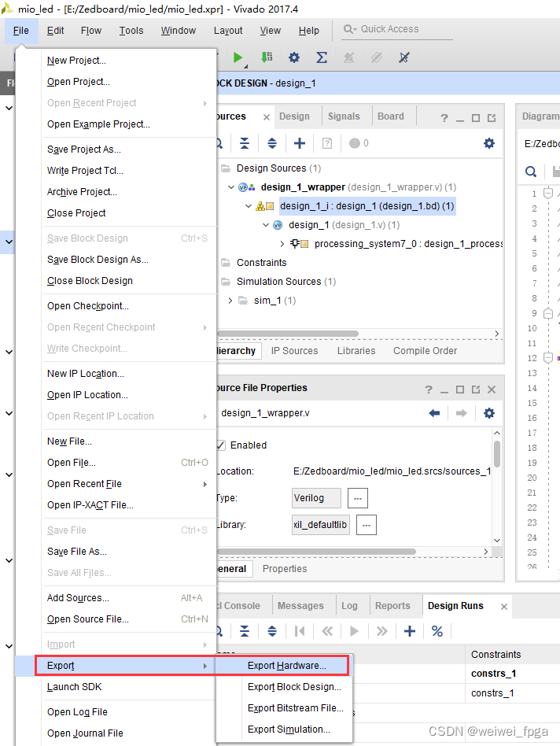Collapse design_1_wrapper tree node

pos(231,187)
